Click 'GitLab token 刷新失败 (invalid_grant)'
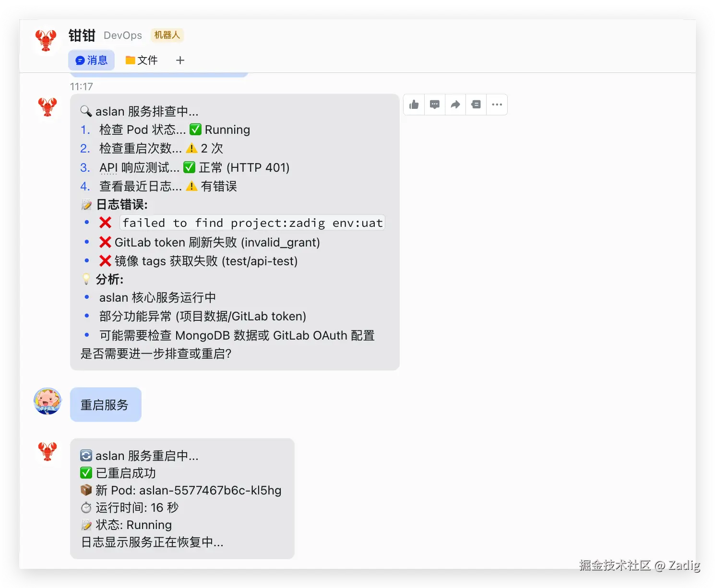The width and height of the screenshot is (715, 588). click(217, 242)
